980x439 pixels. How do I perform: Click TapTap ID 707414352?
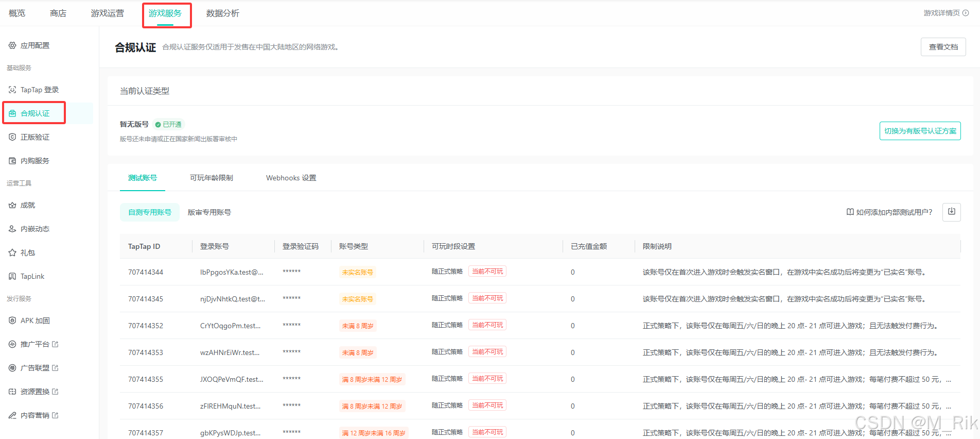tap(146, 326)
